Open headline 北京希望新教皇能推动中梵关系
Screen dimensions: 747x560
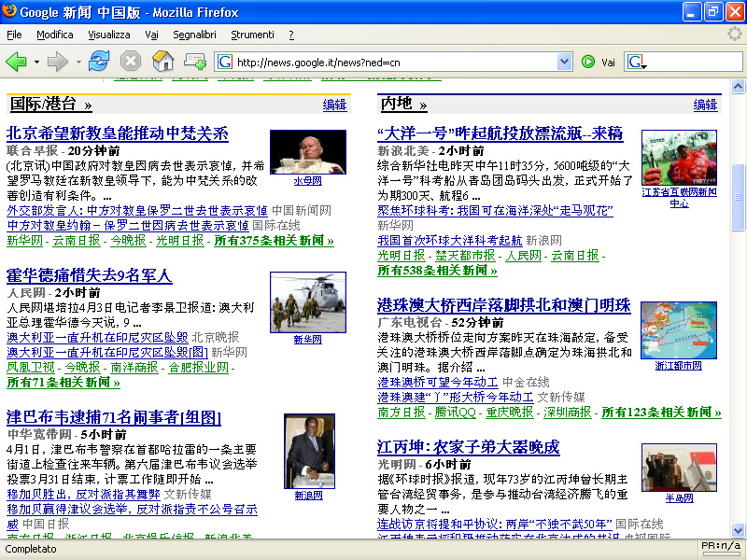coord(118,133)
